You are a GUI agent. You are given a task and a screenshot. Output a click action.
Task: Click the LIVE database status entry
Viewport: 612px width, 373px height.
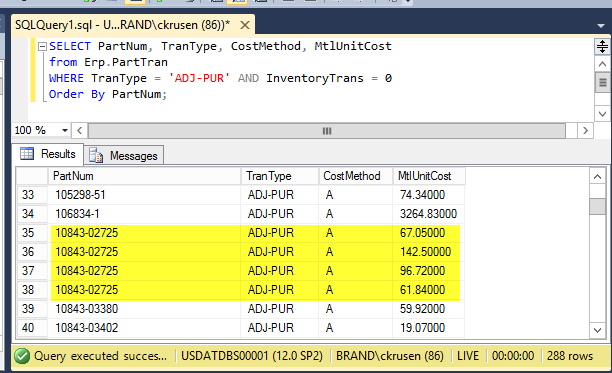click(468, 356)
